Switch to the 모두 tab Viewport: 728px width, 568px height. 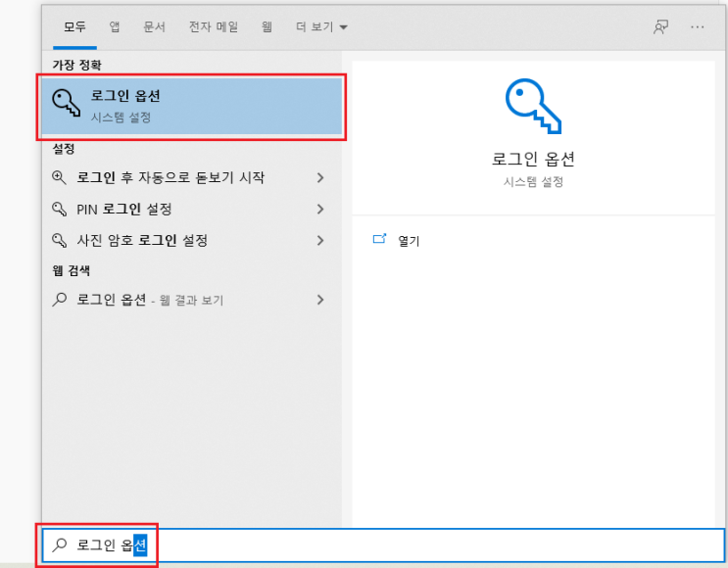click(74, 26)
